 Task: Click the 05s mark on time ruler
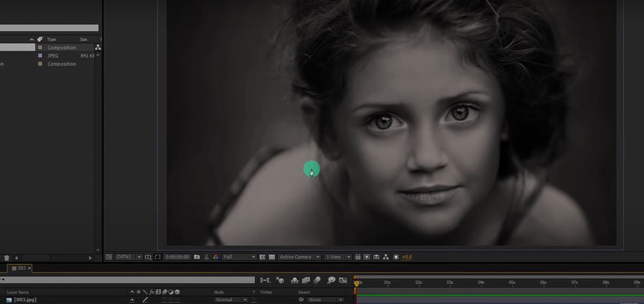coord(512,282)
